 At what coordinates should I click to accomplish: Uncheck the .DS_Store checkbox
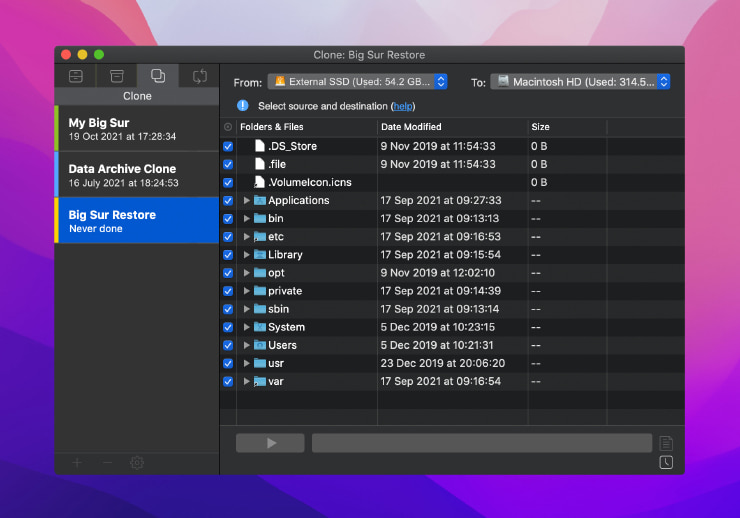pyautogui.click(x=228, y=146)
